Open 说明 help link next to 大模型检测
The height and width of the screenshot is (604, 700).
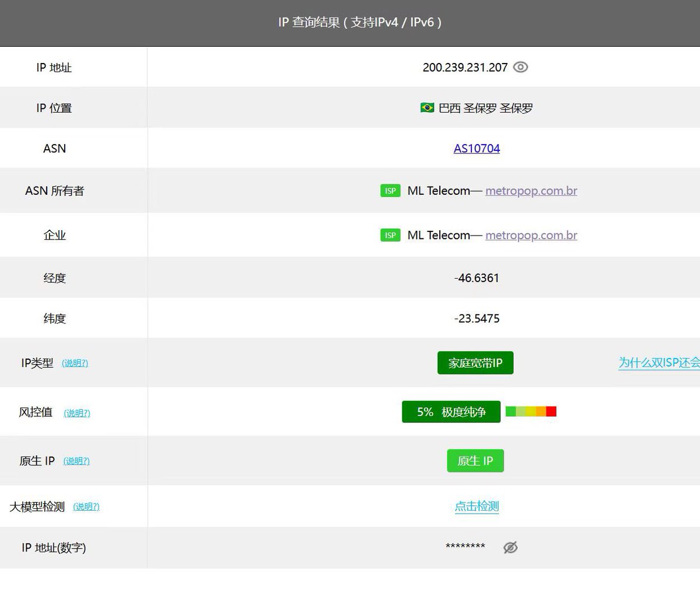[x=86, y=507]
